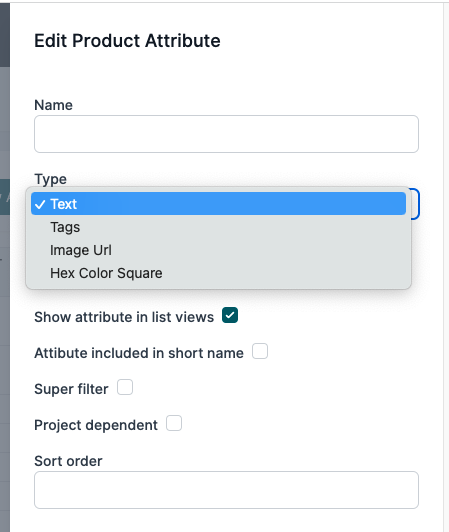Click the Attibute included in short name label

click(139, 353)
